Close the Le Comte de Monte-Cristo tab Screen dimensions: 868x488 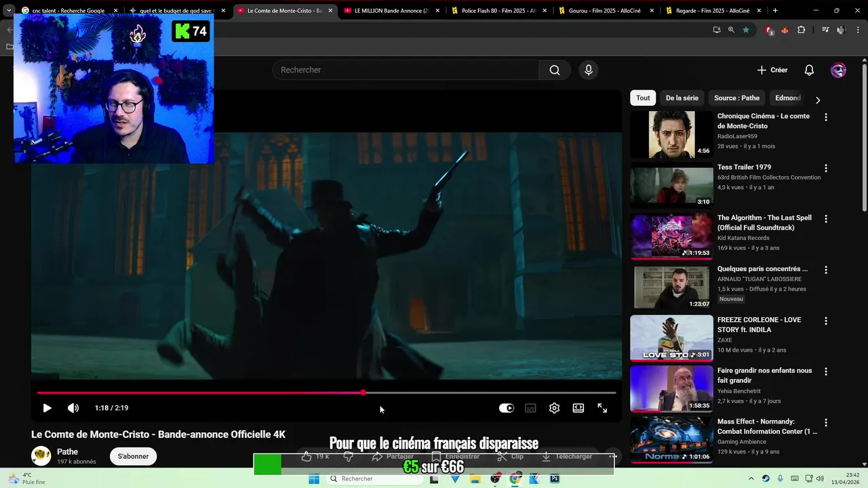(330, 11)
